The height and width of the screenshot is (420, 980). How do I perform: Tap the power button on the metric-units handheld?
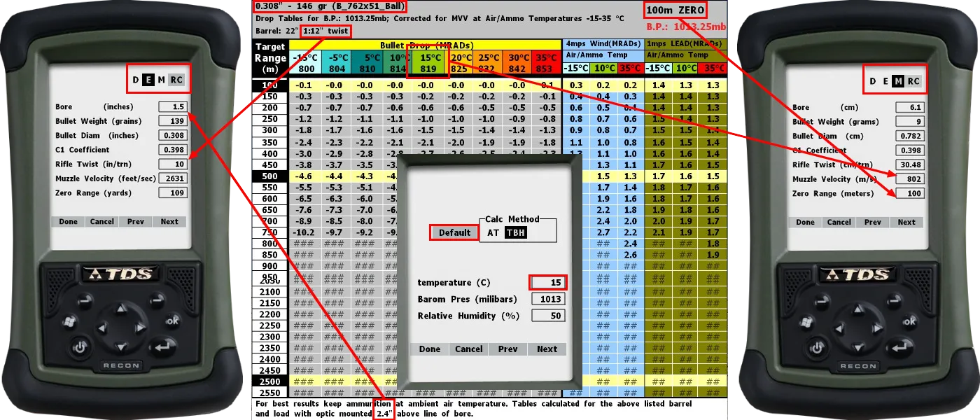coord(816,346)
